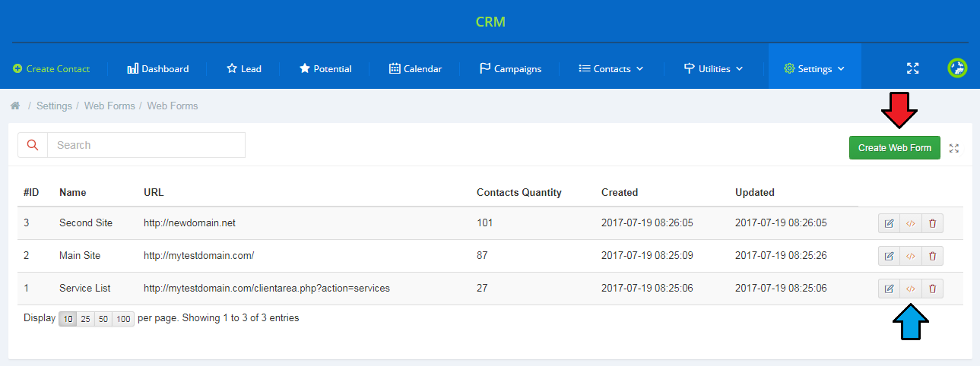Go to the Lead section

point(244,68)
